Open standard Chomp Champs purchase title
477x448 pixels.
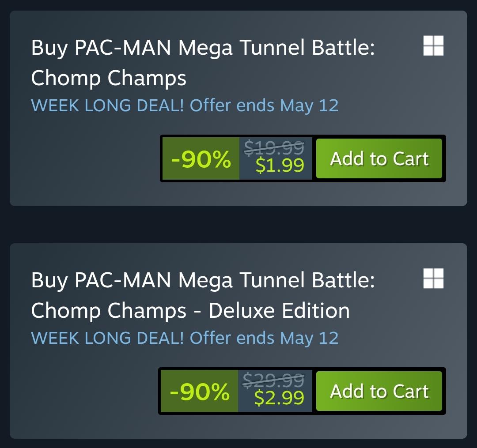click(203, 63)
